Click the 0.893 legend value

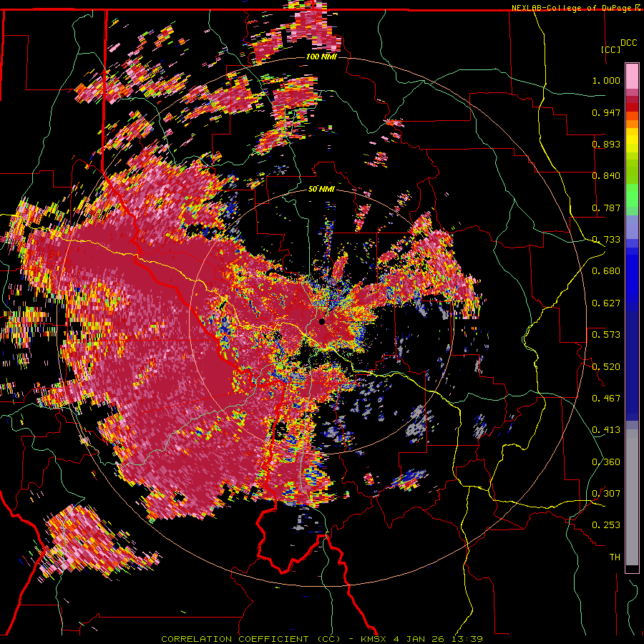coord(606,144)
